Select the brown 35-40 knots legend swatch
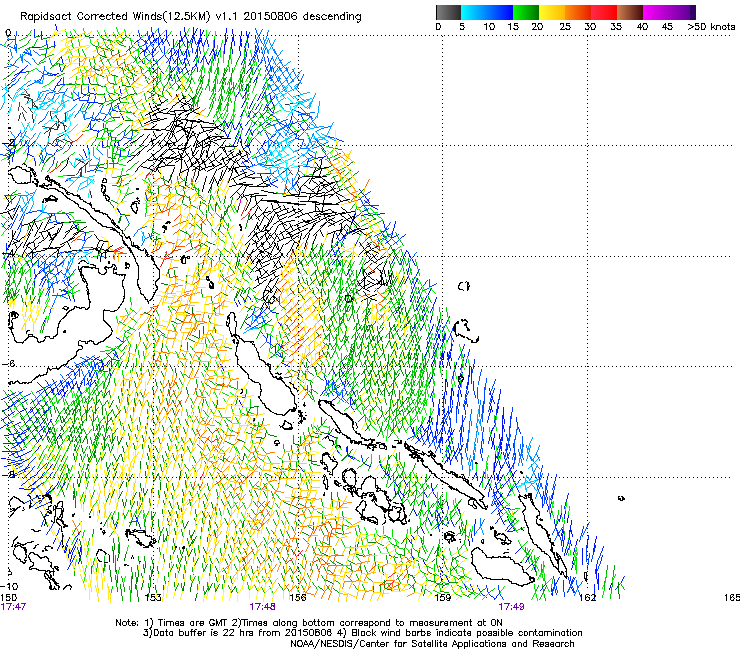 coord(630,12)
